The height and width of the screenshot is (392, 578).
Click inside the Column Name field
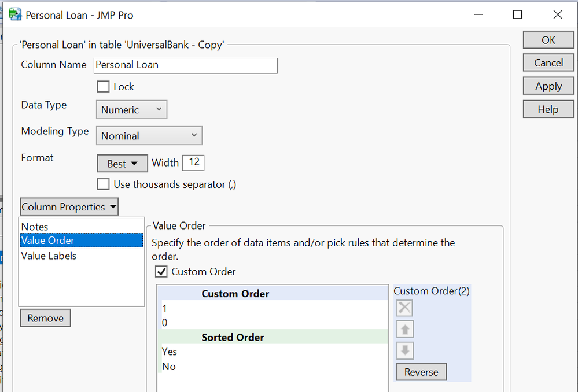[x=185, y=65]
